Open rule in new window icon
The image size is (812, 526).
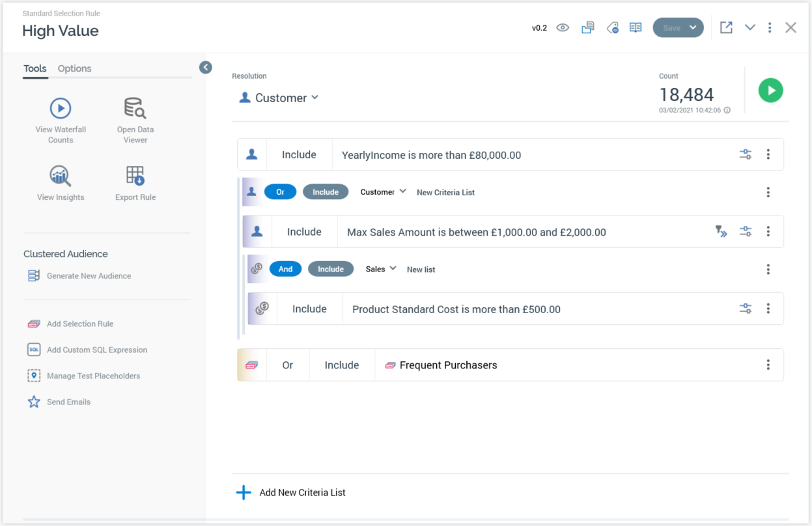(x=726, y=27)
